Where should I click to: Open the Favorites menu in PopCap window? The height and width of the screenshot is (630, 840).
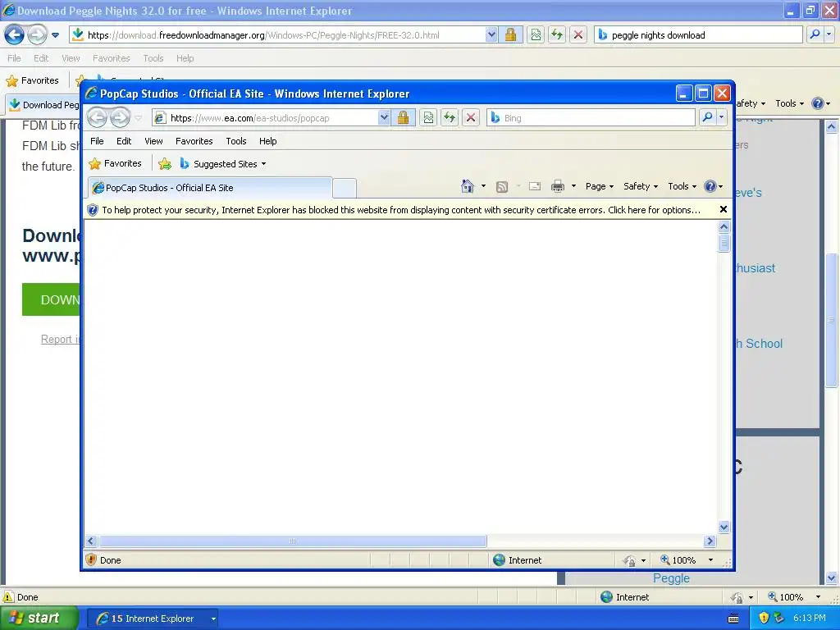pos(194,141)
